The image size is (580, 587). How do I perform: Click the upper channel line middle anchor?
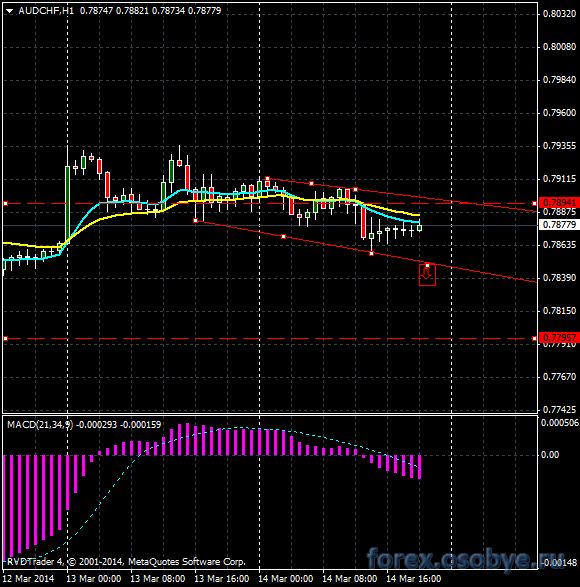(x=311, y=183)
